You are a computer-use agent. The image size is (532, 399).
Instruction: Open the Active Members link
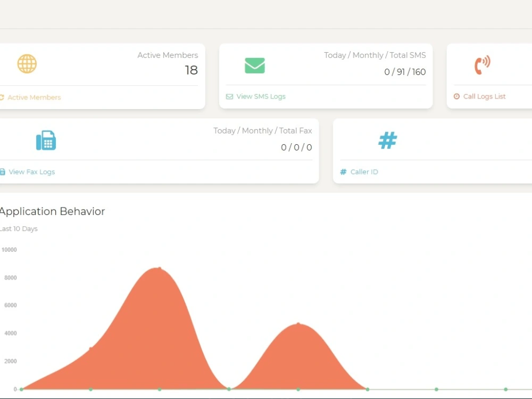pyautogui.click(x=34, y=97)
